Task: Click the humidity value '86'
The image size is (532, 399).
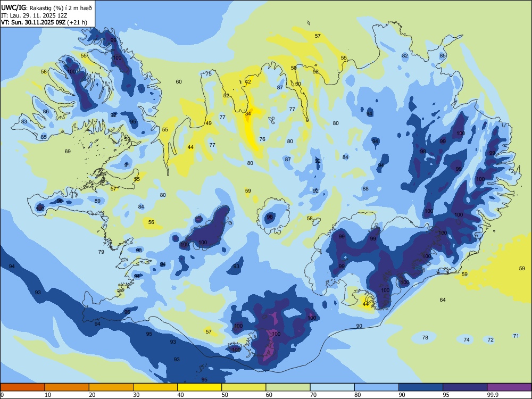Action: tap(46, 111)
